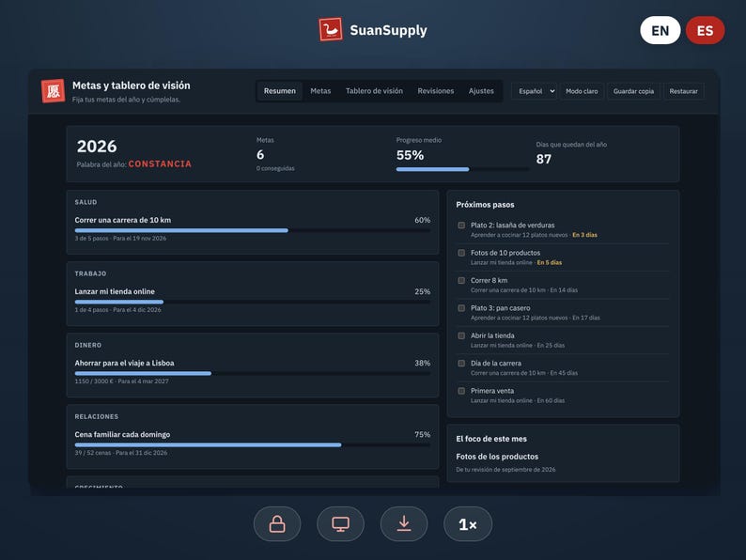Viewport: 746px width, 560px height.
Task: Click the DINERO category label
Action: 88,345
